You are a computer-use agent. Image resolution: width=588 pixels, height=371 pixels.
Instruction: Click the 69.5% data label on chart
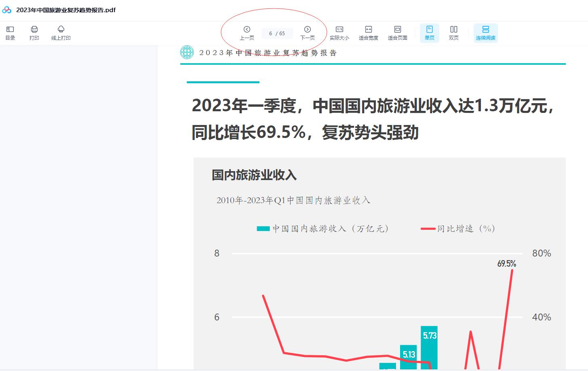tap(506, 264)
